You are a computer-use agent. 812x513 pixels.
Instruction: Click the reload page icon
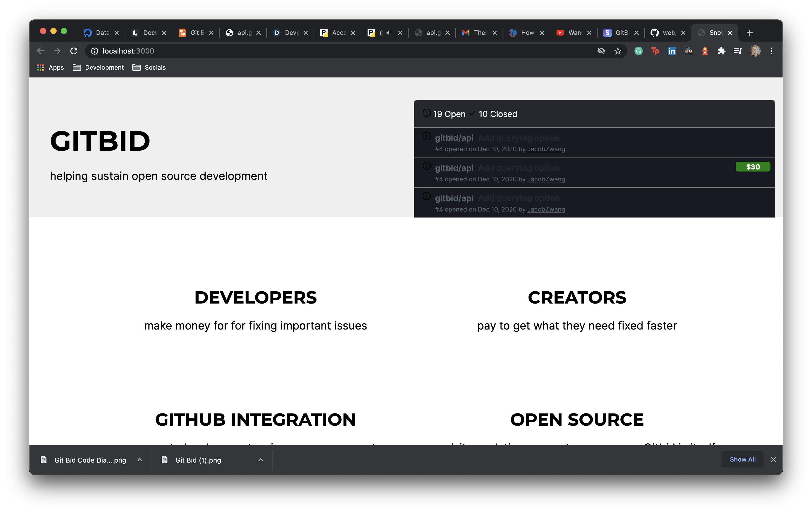coord(74,51)
